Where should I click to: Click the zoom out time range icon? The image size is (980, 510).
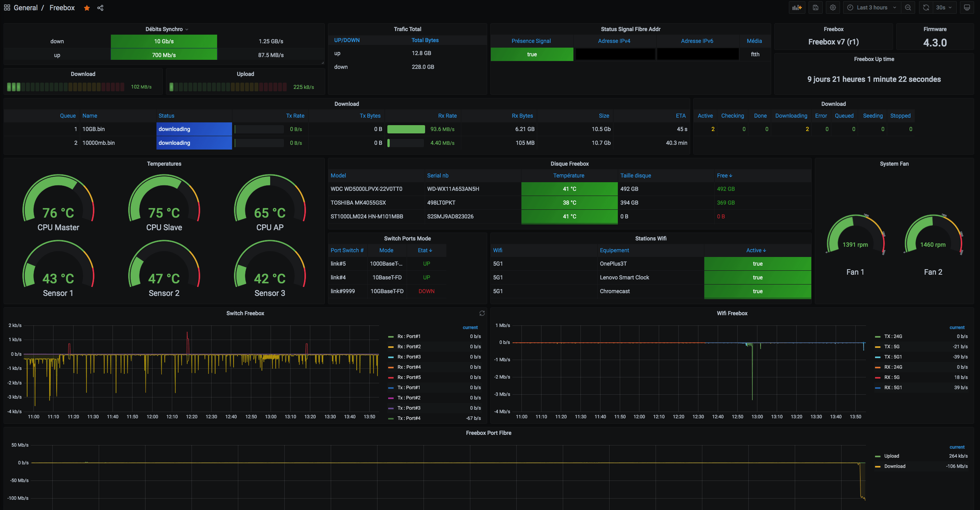tap(908, 7)
